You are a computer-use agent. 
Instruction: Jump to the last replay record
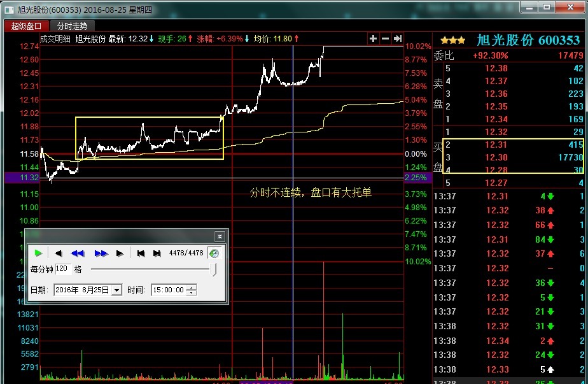(157, 253)
